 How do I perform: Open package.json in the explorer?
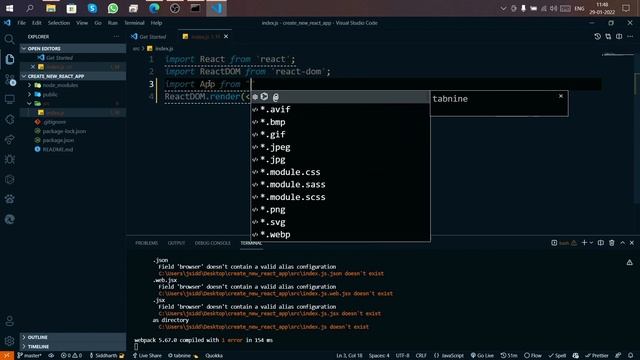coord(58,140)
